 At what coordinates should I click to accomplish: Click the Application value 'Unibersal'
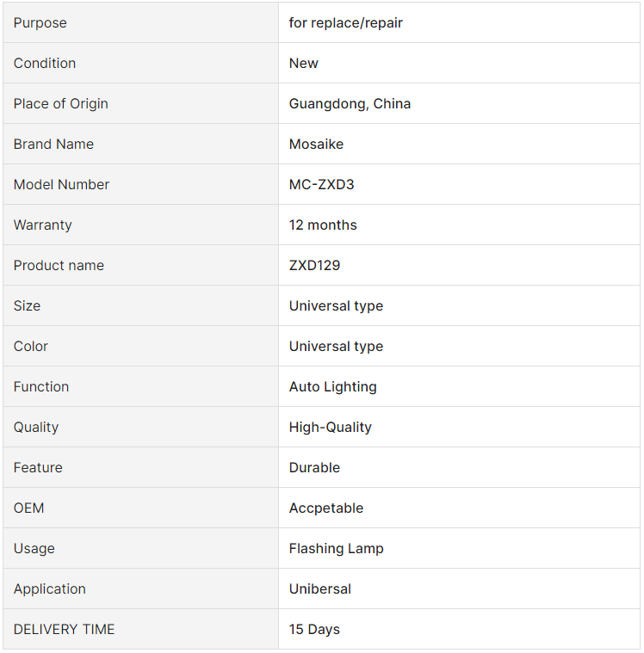[319, 588]
